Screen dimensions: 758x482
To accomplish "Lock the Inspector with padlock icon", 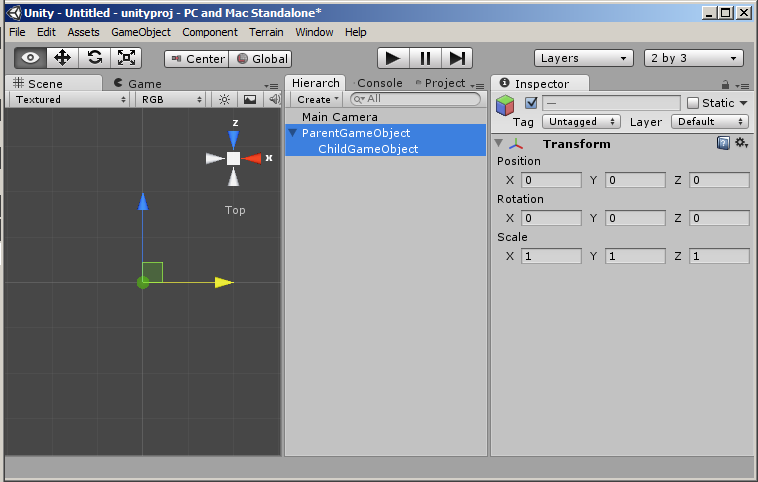I will (725, 84).
